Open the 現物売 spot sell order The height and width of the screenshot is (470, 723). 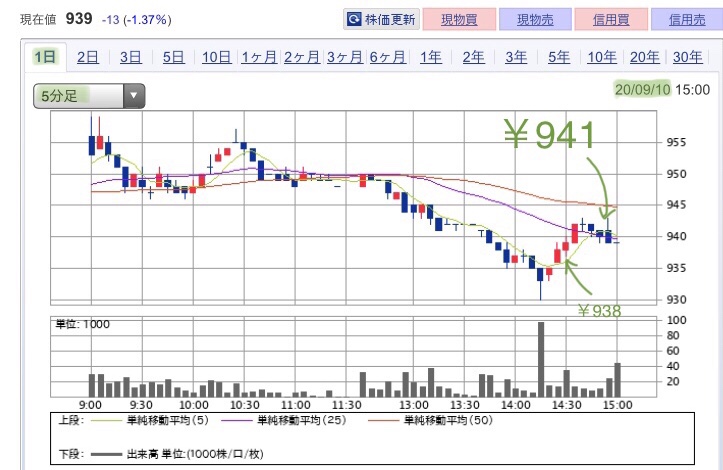coord(535,19)
